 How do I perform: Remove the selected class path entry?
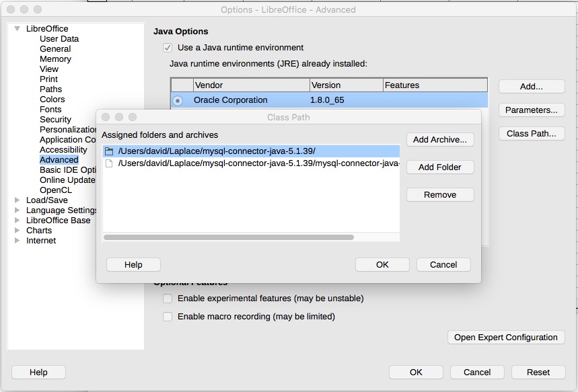(x=439, y=195)
